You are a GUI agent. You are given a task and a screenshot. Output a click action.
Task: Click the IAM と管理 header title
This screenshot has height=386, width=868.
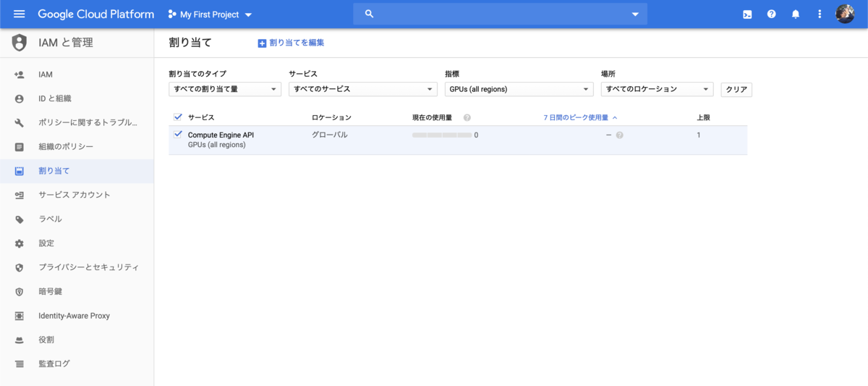[x=66, y=43]
